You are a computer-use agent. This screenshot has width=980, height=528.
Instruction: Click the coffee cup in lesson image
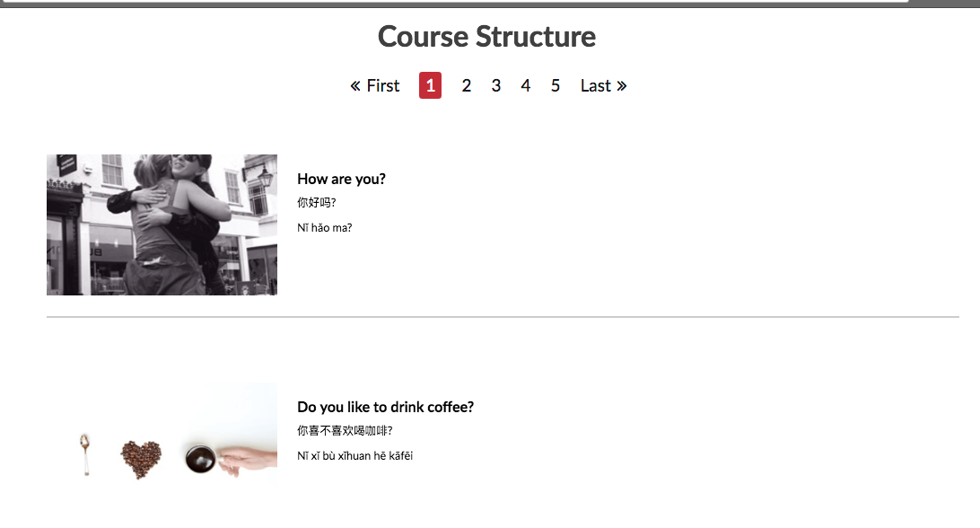(x=201, y=459)
